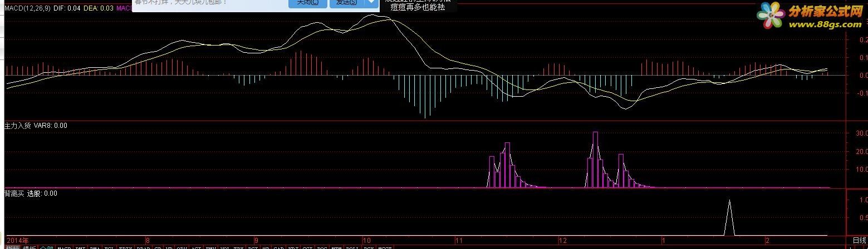Click the 日线 period label
Viewport: 868px width, 249px height.
pos(859,240)
